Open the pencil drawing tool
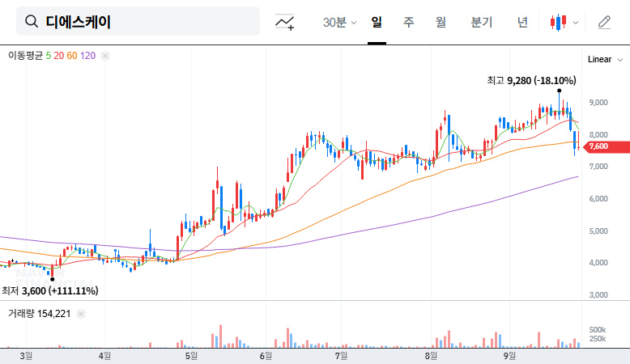 click(604, 22)
